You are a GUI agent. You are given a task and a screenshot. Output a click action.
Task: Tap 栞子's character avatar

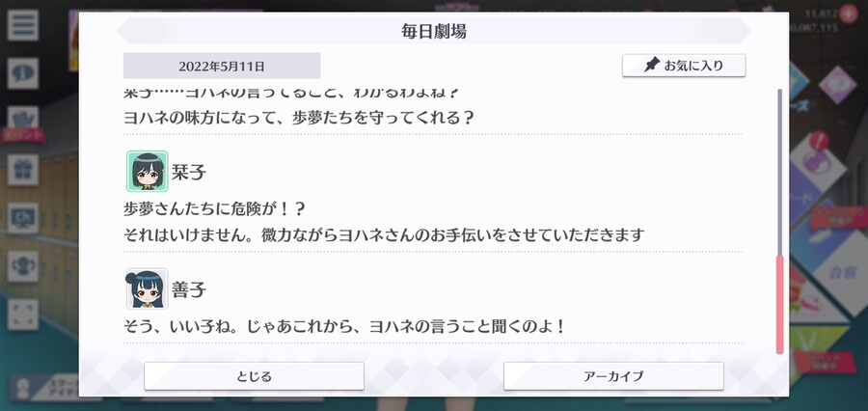147,171
